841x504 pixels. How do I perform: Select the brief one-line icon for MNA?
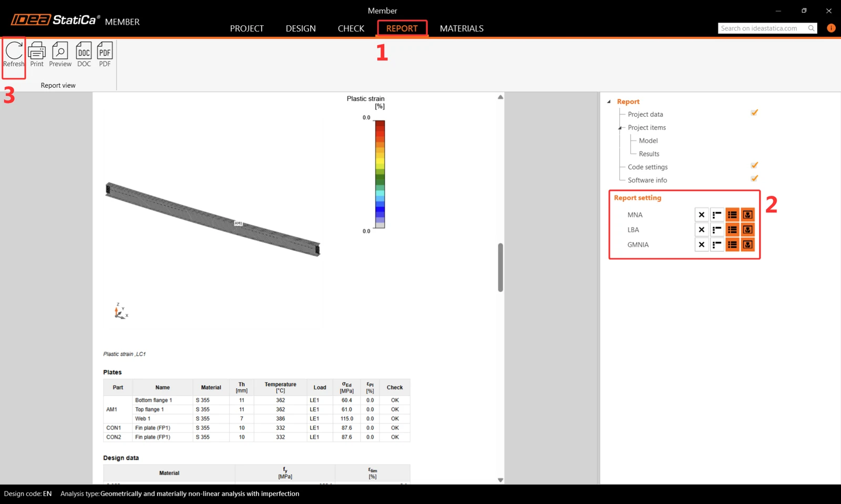(x=717, y=214)
